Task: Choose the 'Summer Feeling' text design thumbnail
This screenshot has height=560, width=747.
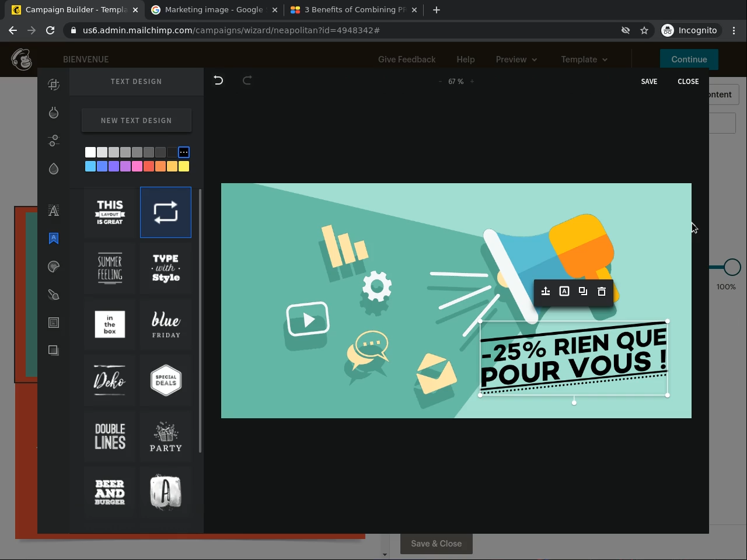Action: (110, 268)
